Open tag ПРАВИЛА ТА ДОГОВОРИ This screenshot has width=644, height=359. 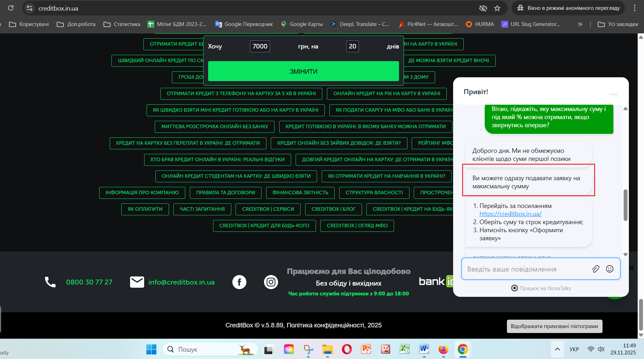pos(226,192)
